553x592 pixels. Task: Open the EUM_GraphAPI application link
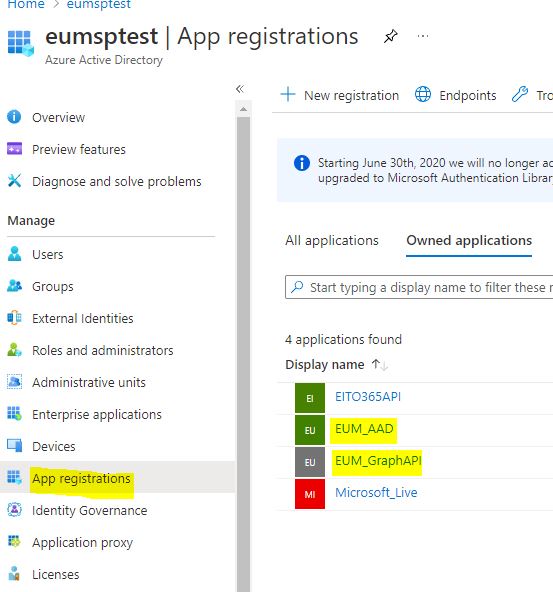(378, 461)
